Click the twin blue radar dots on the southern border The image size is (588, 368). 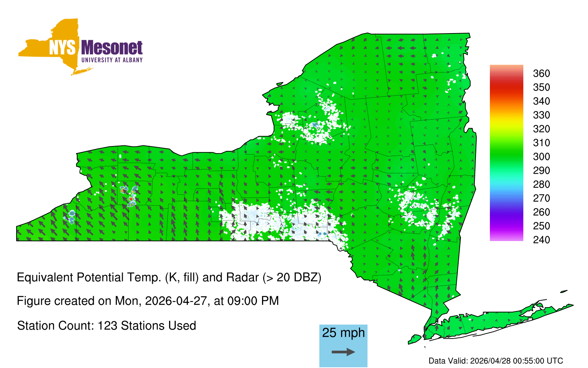pos(322,234)
